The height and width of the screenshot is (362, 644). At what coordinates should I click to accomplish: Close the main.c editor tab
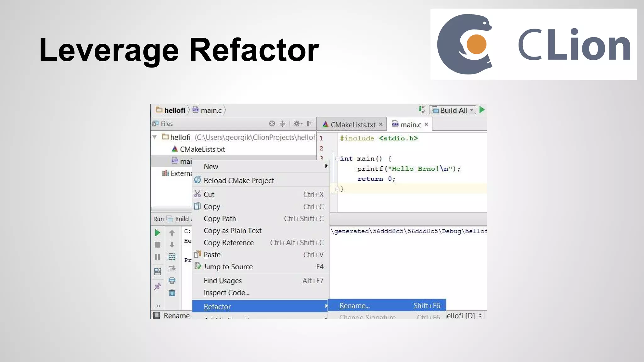pyautogui.click(x=426, y=124)
